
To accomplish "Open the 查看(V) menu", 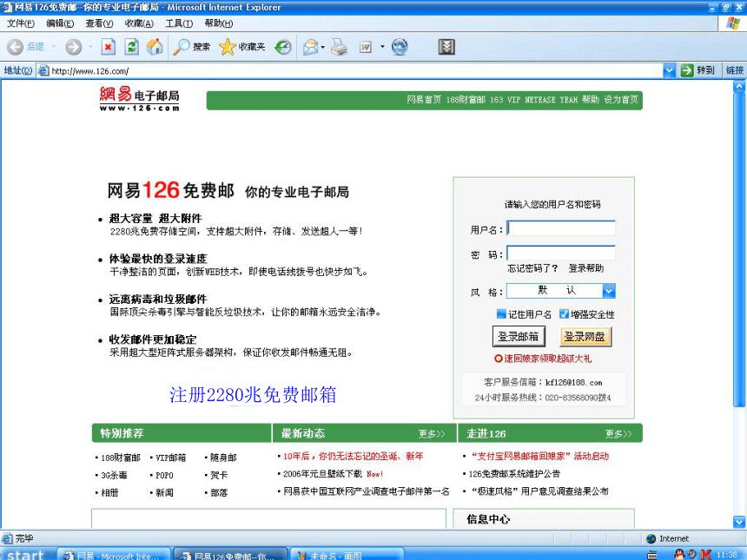I will (99, 23).
